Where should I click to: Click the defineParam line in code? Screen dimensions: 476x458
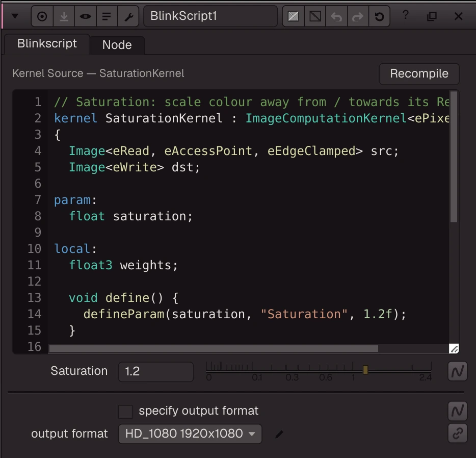click(245, 314)
